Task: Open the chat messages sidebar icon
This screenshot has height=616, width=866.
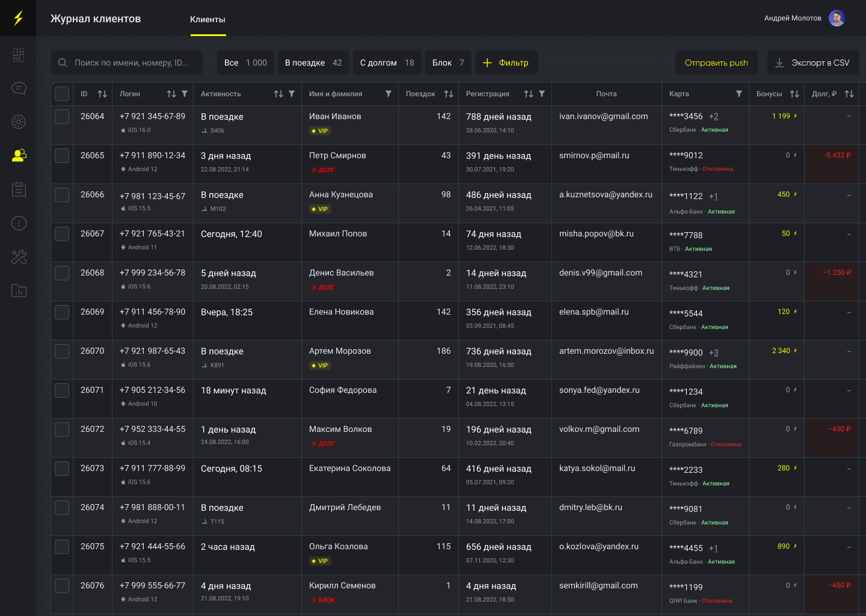Action: (x=19, y=88)
